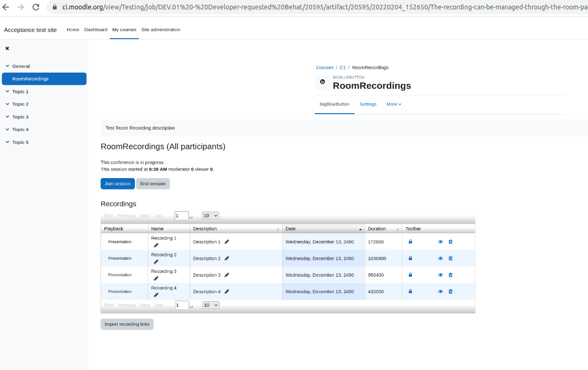Viewport: 588px width, 370px height.
Task: Expand Topic 3 in course index
Action: [7, 117]
